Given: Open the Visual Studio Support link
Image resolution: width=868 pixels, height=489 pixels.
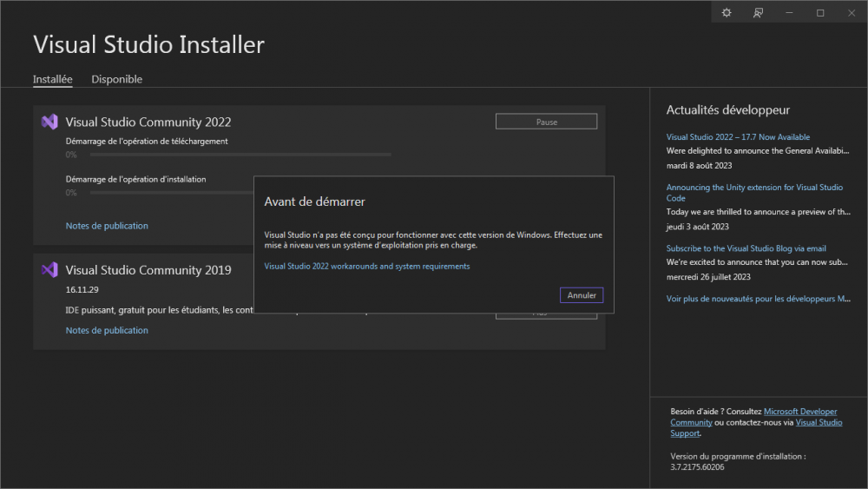Looking at the screenshot, I should 819,423.
